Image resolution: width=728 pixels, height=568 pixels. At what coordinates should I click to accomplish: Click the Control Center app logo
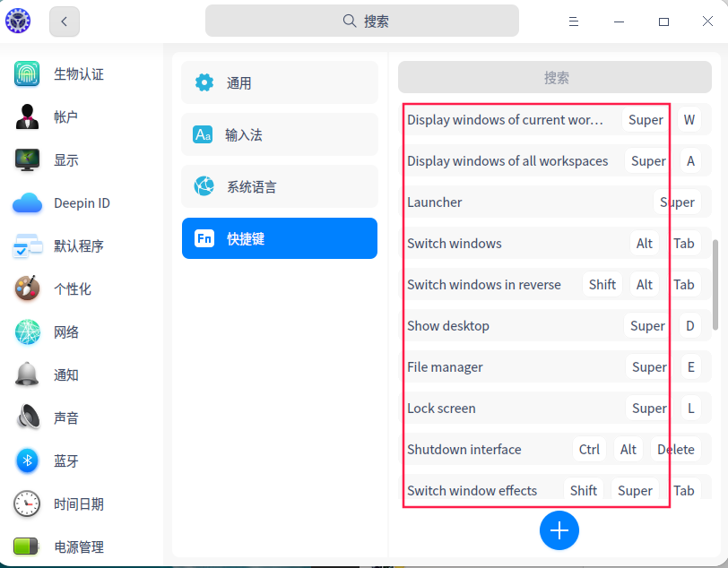(18, 21)
